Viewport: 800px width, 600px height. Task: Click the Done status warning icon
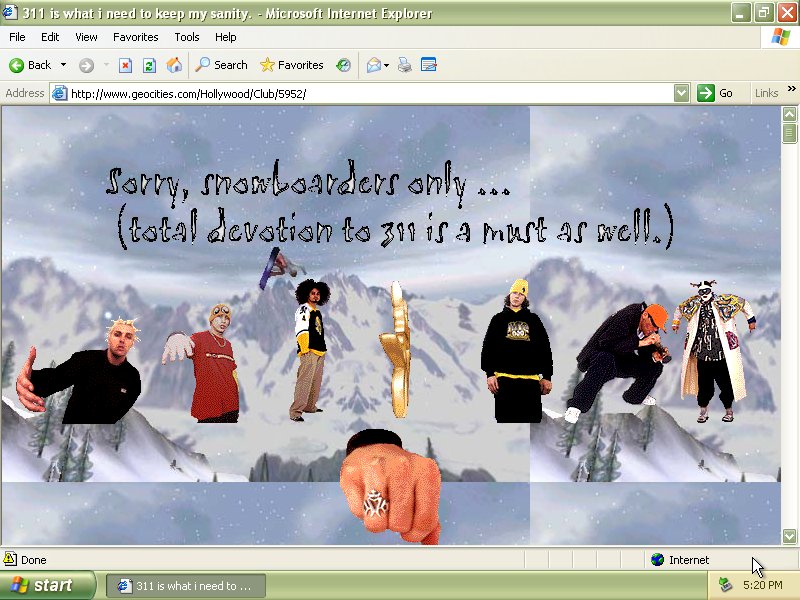(x=10, y=559)
